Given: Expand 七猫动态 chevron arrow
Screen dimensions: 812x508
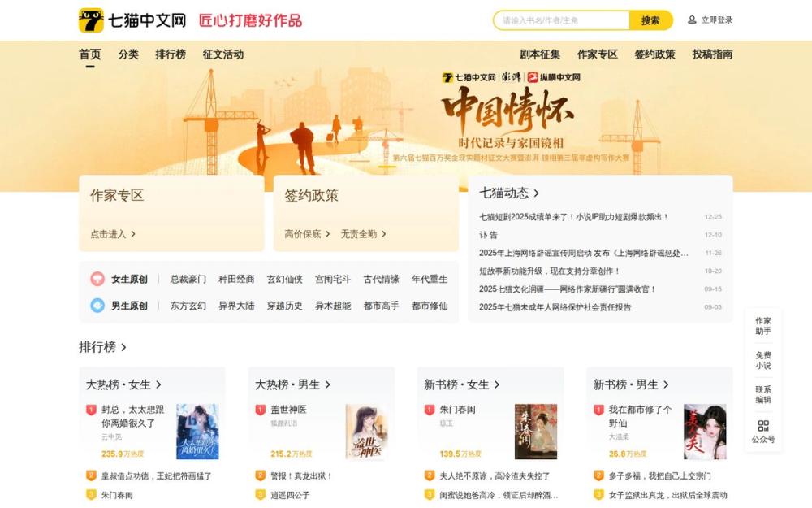Looking at the screenshot, I should (537, 193).
